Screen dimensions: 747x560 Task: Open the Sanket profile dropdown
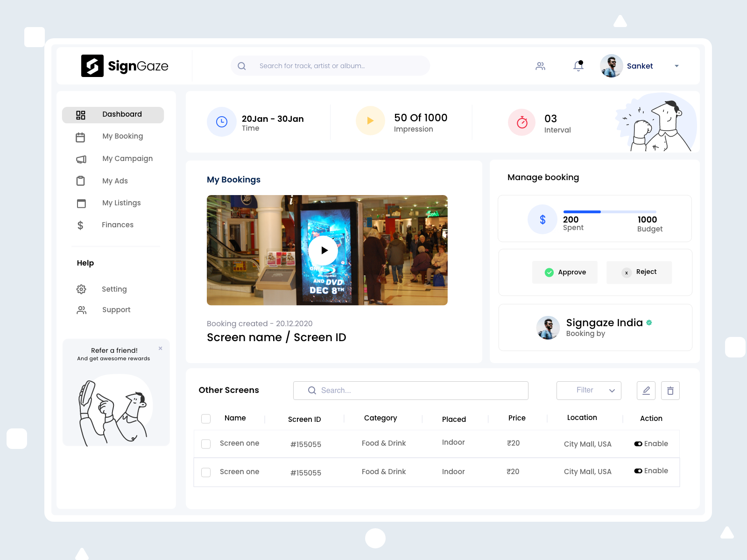point(676,66)
